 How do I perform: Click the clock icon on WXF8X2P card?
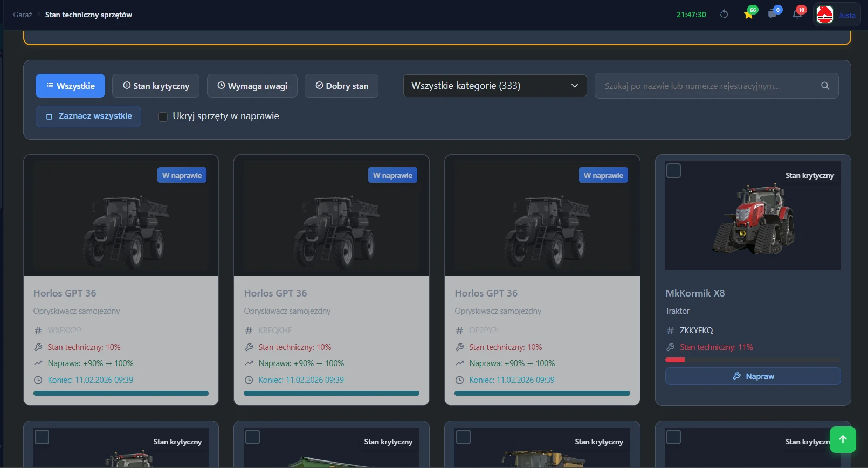(38, 380)
